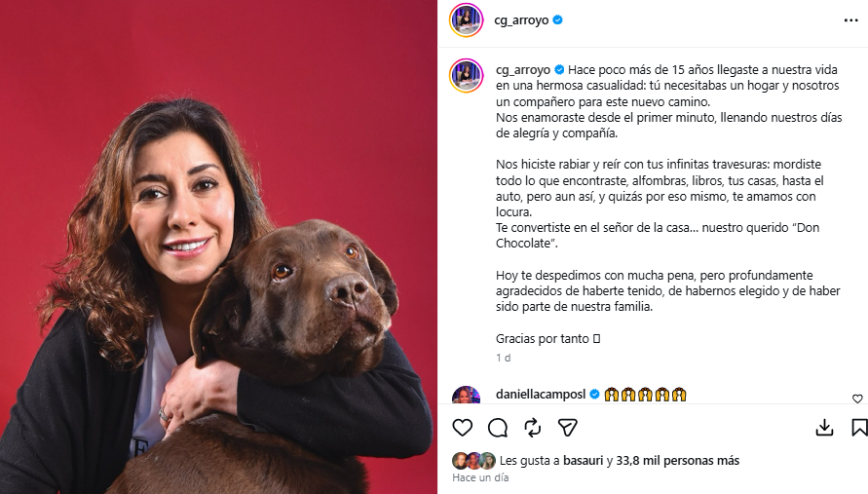
Task: Open daniellacamposl's avatar picture
Action: pyautogui.click(x=466, y=395)
